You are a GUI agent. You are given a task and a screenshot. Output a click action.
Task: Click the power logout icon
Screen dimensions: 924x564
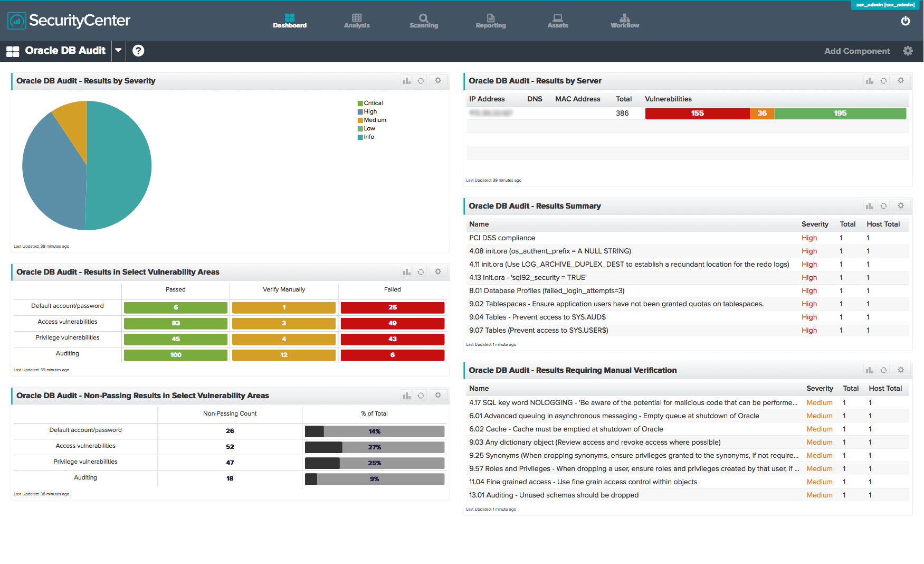point(906,21)
